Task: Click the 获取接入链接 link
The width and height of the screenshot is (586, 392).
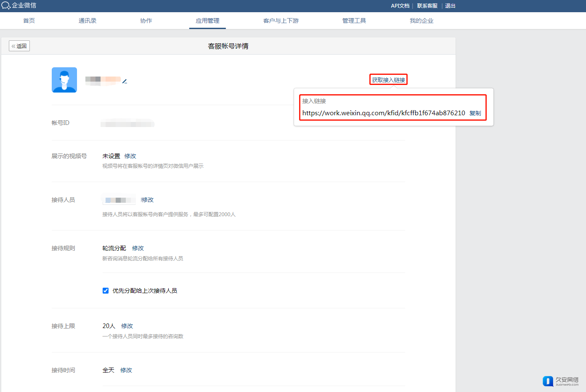Action: [x=388, y=80]
